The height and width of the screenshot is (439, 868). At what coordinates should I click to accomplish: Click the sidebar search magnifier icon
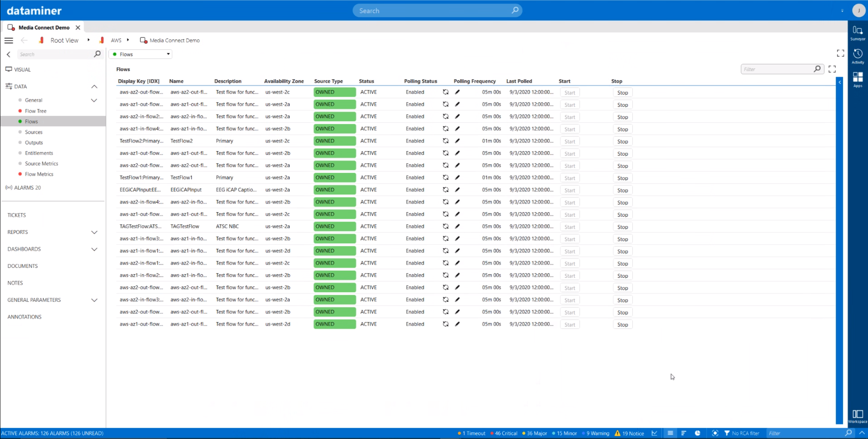(x=97, y=54)
